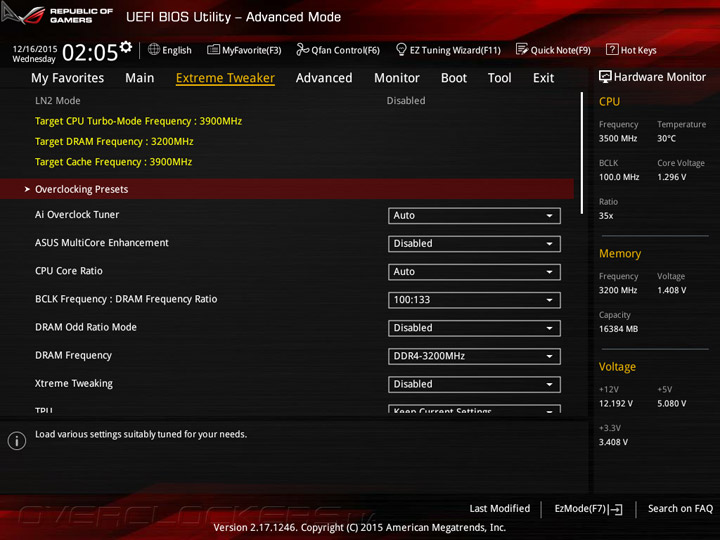Click the ASUS MultiCore Enhancement label
720x540 pixels.
pyautogui.click(x=101, y=243)
